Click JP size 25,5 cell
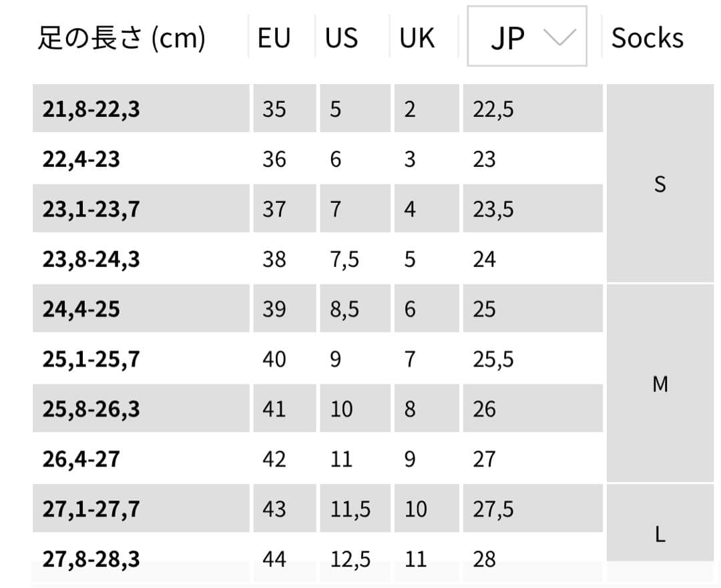This screenshot has height=588, width=721. 493,359
